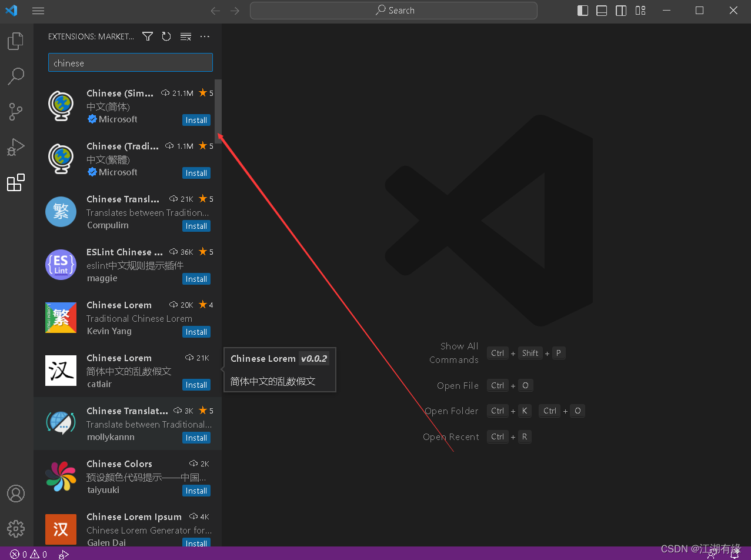This screenshot has height=560, width=751.
Task: Open the Kevin Yang Chinese Lorem icon
Action: point(61,318)
